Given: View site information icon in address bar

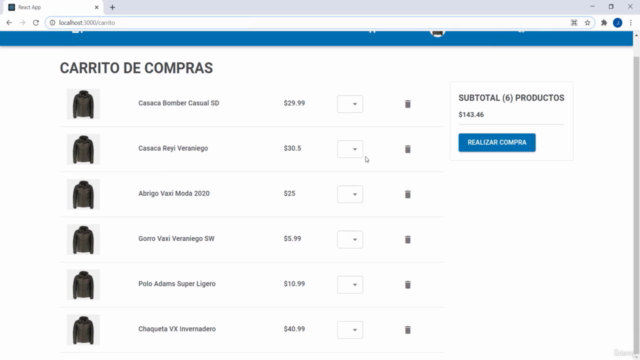Looking at the screenshot, I should click(x=52, y=23).
